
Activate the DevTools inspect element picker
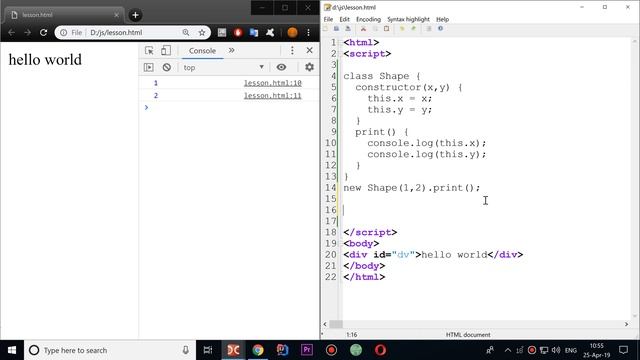[x=149, y=51]
